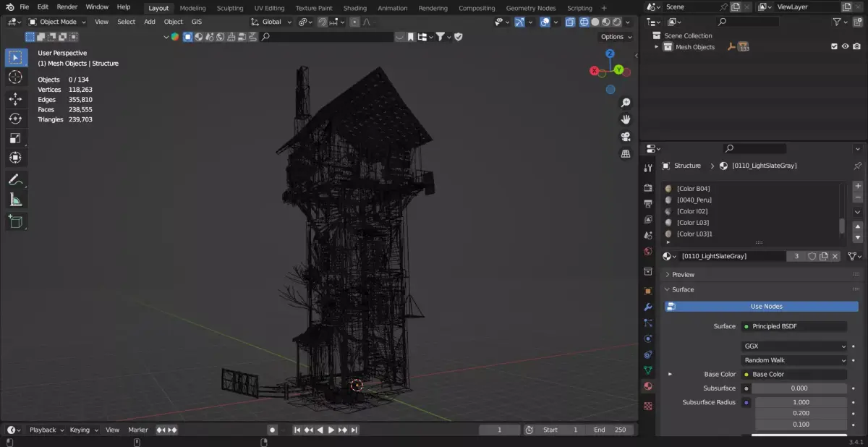Activate the Rotate tool

[x=15, y=118]
